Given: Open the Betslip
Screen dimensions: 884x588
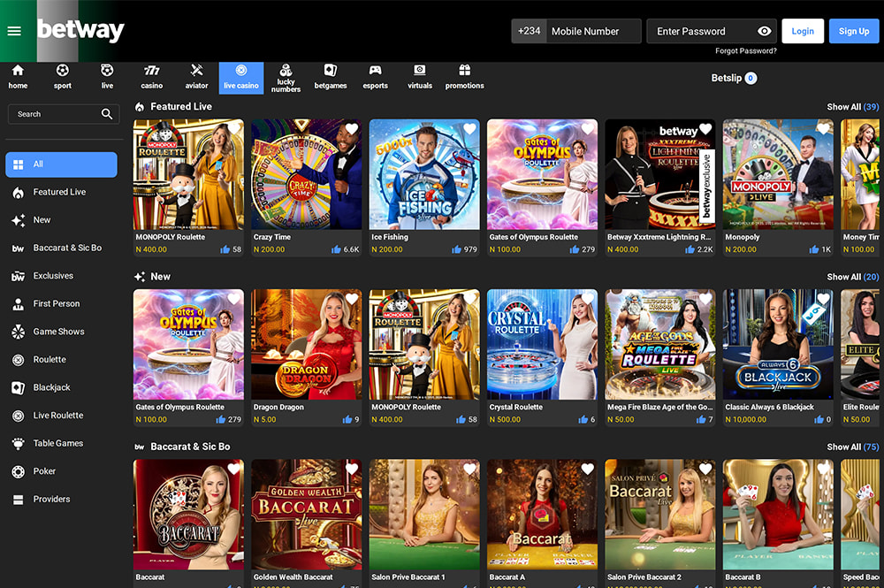Looking at the screenshot, I should pos(734,78).
